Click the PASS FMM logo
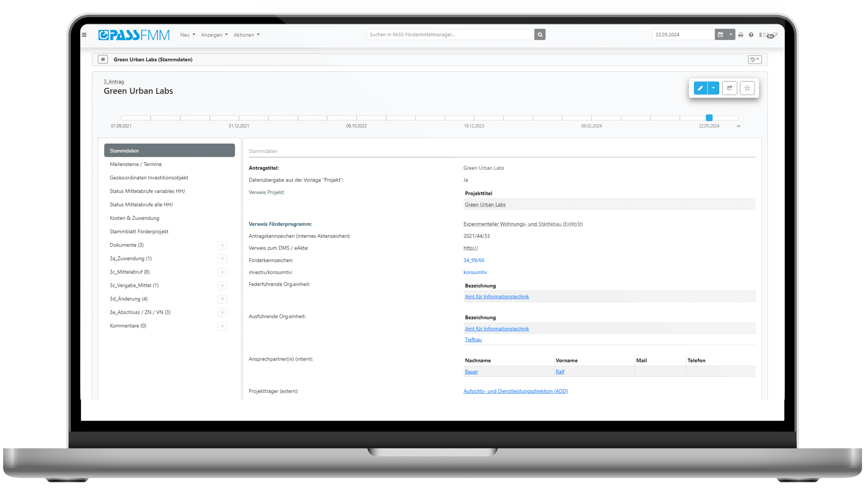 tap(134, 35)
